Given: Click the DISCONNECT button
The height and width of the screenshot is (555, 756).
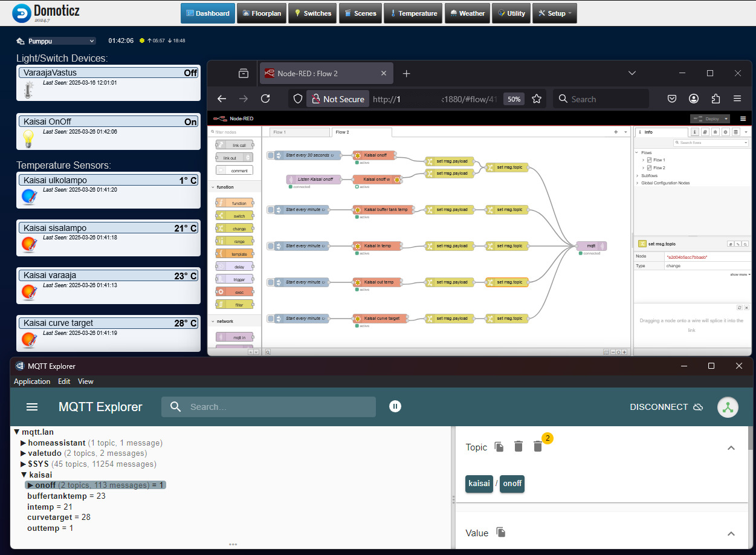Looking at the screenshot, I should click(x=665, y=407).
